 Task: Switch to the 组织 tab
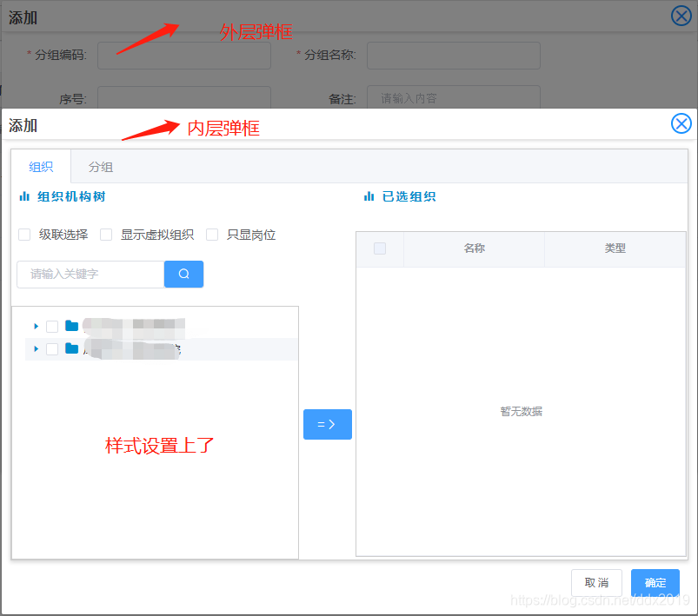point(40,165)
